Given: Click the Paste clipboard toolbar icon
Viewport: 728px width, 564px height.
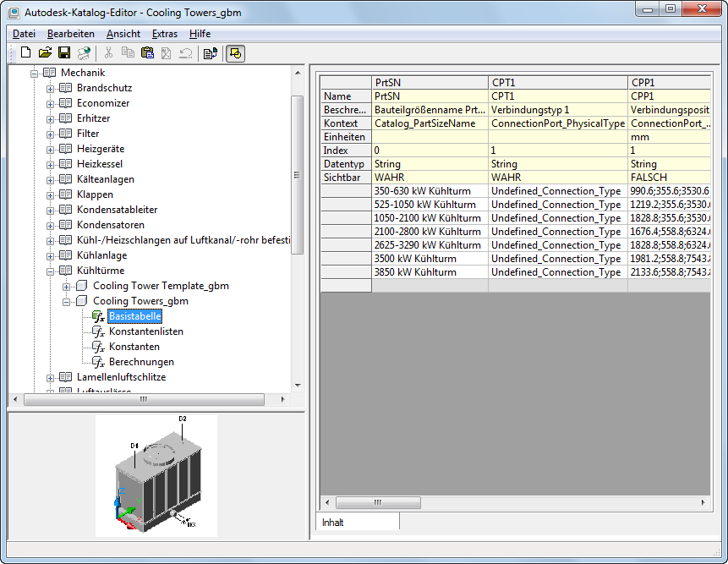Looking at the screenshot, I should 147,53.
